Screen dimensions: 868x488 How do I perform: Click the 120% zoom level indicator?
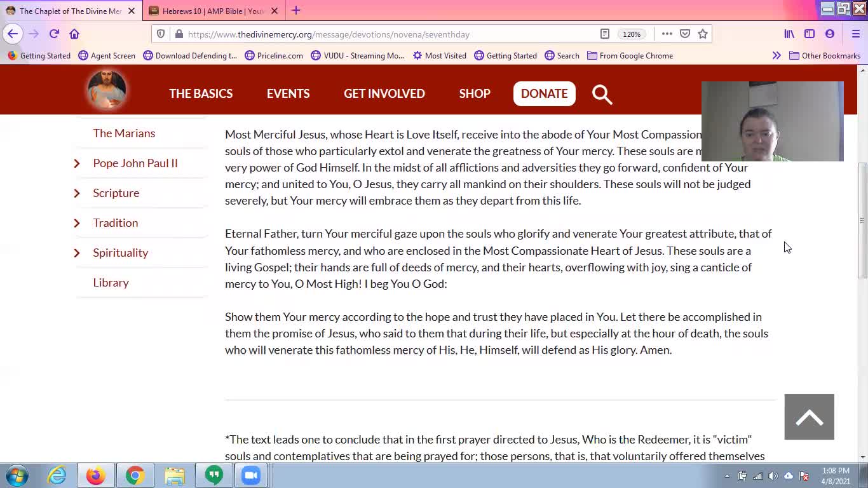click(632, 34)
